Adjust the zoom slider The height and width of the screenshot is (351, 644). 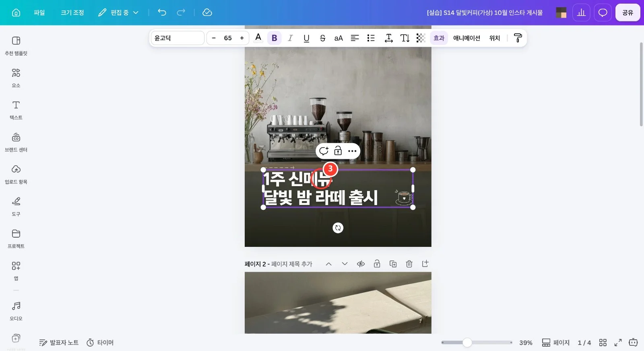[x=467, y=343]
